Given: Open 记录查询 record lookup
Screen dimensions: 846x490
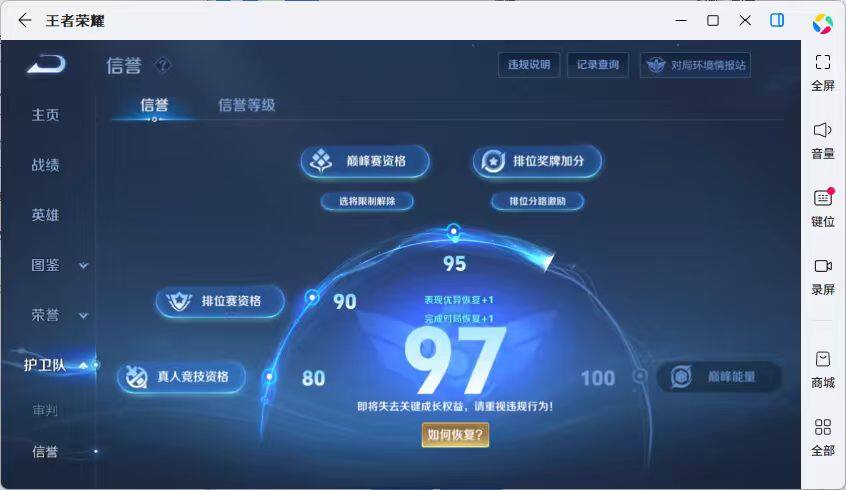Looking at the screenshot, I should click(x=598, y=65).
